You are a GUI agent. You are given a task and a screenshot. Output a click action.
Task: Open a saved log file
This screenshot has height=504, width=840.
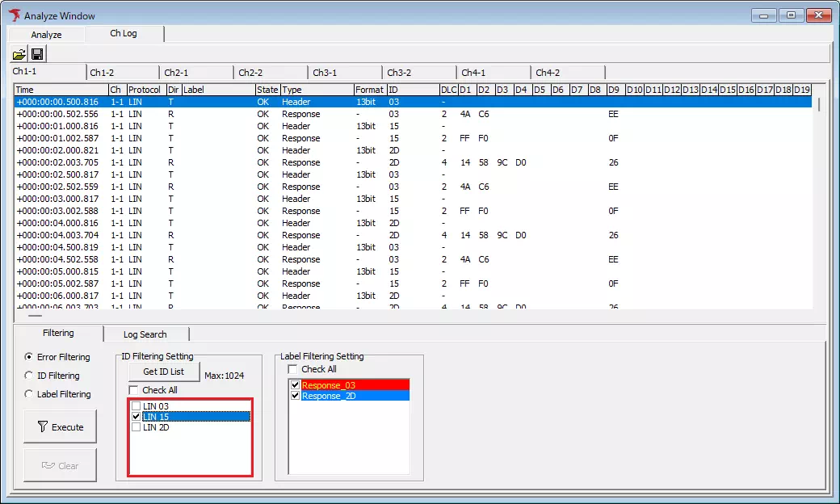[x=19, y=53]
